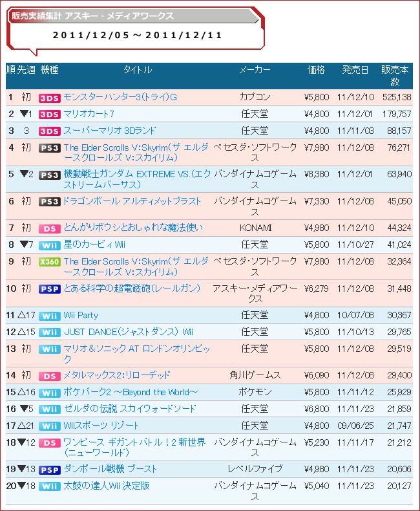Screen dimensions: 420x511
Task: Click the Wii badge beside 星のカービィ Wii
Action: coord(50,245)
